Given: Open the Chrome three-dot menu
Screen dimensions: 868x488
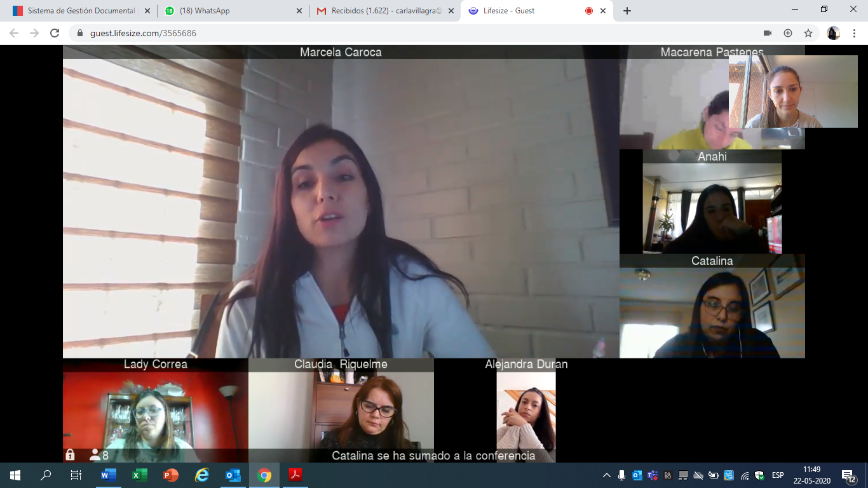Looking at the screenshot, I should pos(853,33).
